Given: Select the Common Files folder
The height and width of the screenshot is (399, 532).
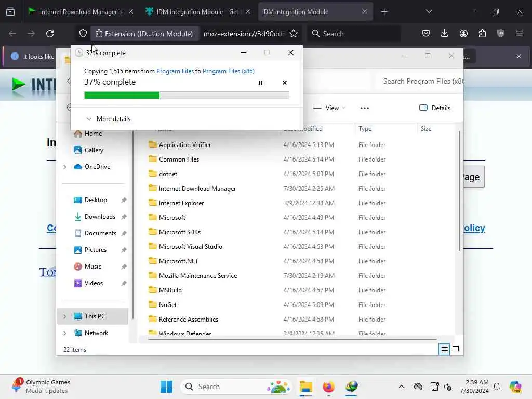Looking at the screenshot, I should pos(179,159).
